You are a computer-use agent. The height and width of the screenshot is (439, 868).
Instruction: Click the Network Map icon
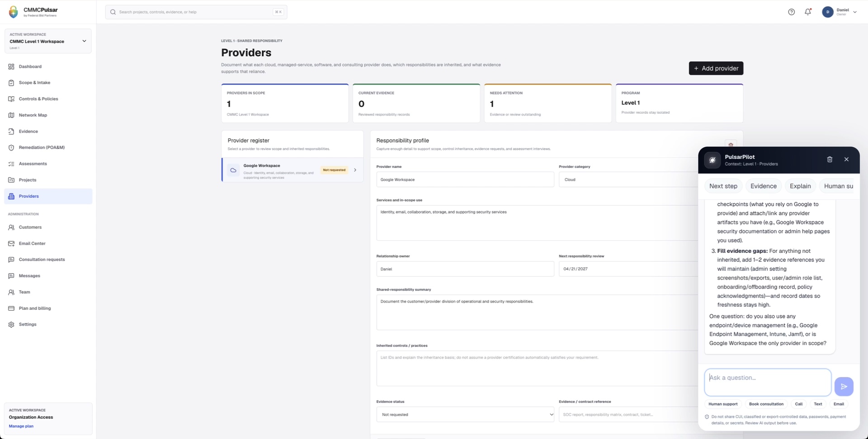(x=11, y=115)
